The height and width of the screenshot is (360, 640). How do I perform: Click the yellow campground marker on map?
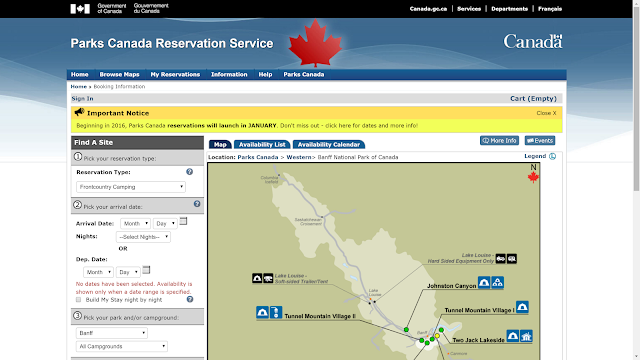437,336
